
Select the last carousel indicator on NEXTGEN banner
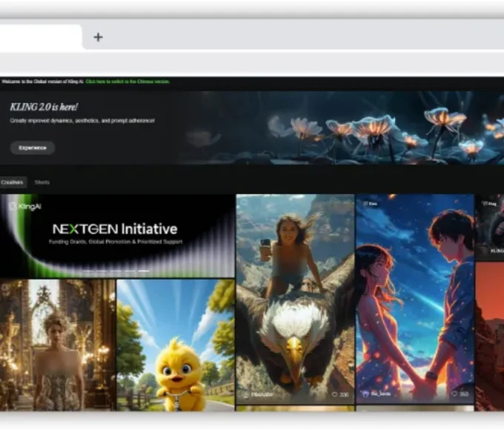pyautogui.click(x=144, y=271)
